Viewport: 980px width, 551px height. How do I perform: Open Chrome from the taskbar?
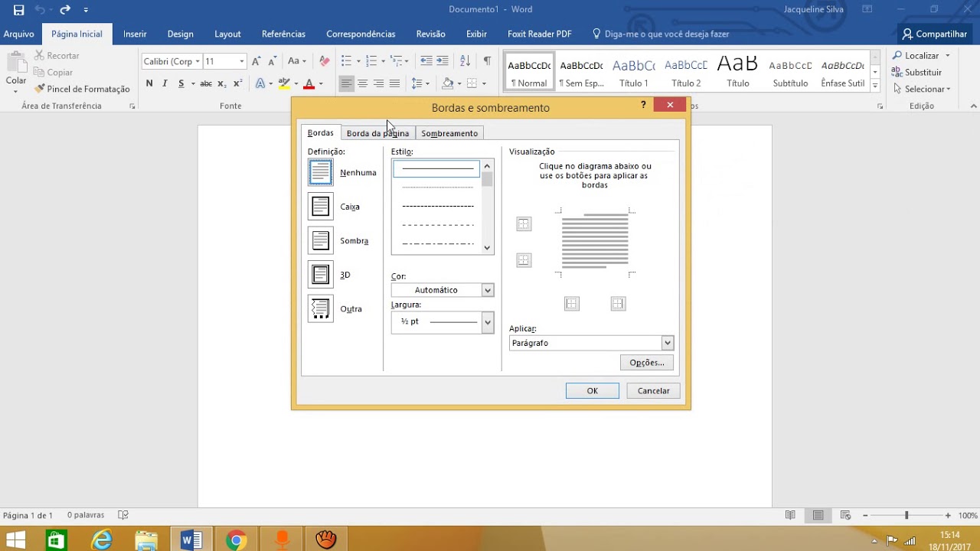(x=236, y=540)
